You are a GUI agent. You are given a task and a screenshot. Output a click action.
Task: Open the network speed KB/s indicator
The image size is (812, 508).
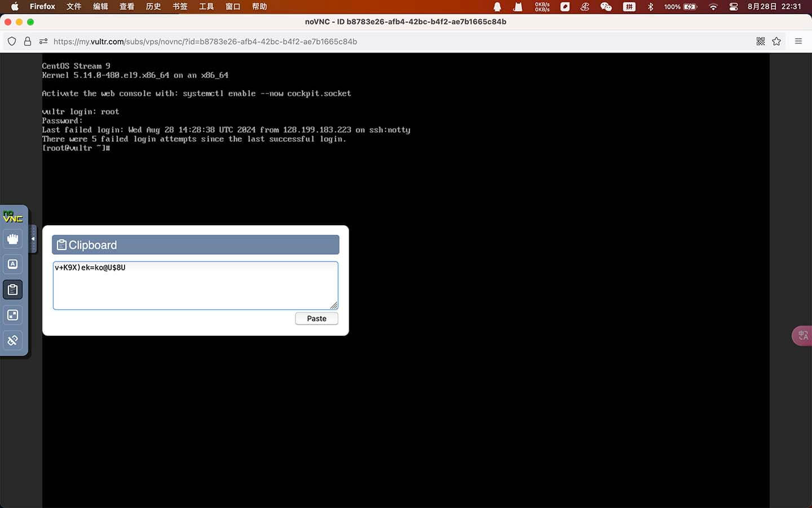[x=542, y=7]
